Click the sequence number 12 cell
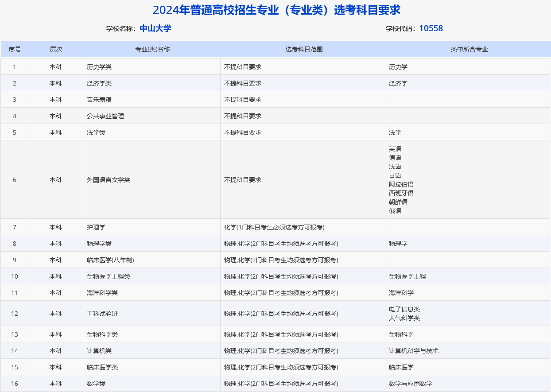 pos(15,314)
